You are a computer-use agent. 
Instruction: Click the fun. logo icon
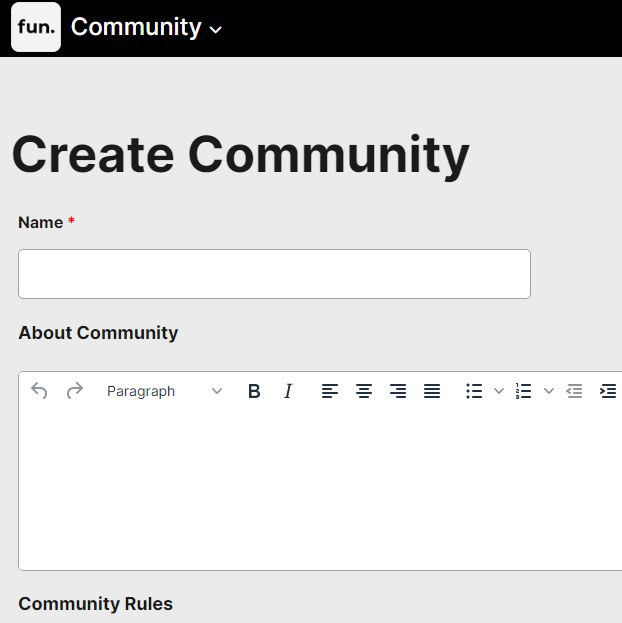click(36, 27)
